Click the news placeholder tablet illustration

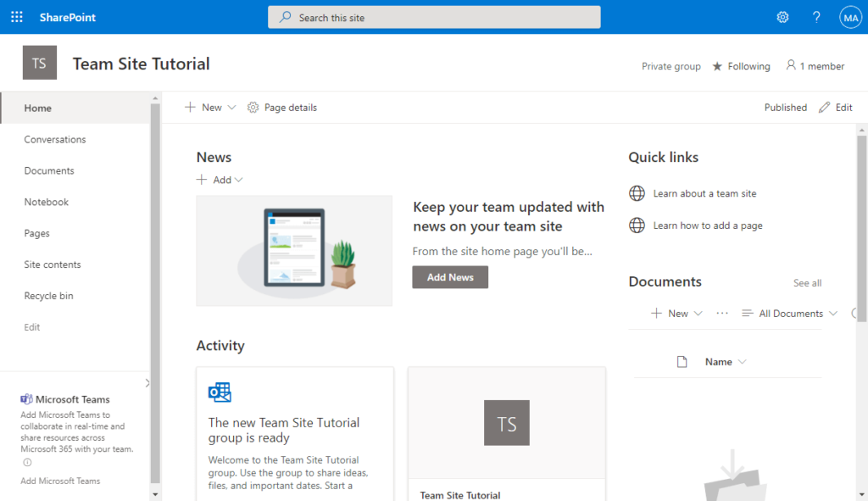294,251
